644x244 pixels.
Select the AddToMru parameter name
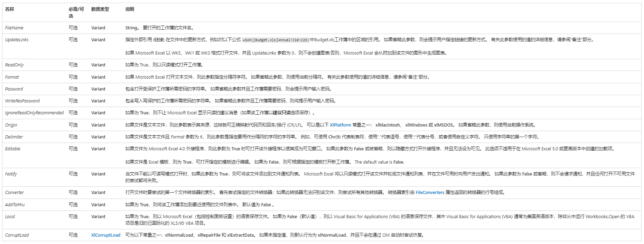(15, 205)
